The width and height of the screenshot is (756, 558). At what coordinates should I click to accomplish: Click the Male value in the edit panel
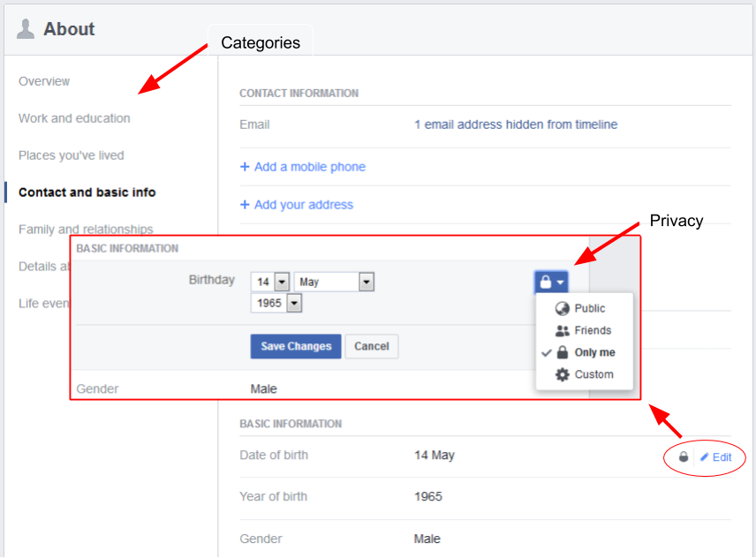(264, 388)
